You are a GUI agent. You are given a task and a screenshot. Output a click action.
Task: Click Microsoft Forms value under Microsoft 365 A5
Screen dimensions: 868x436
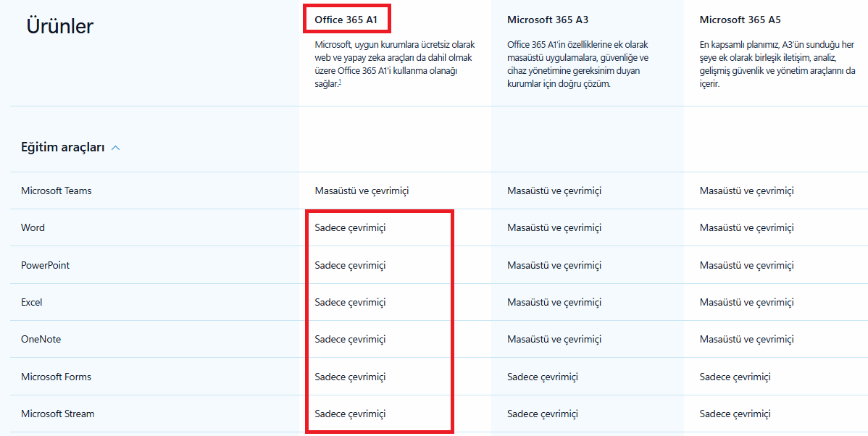click(x=735, y=377)
